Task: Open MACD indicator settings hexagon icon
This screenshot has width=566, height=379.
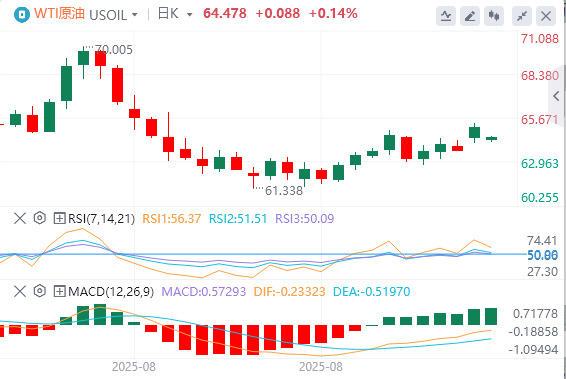Action: [x=40, y=291]
